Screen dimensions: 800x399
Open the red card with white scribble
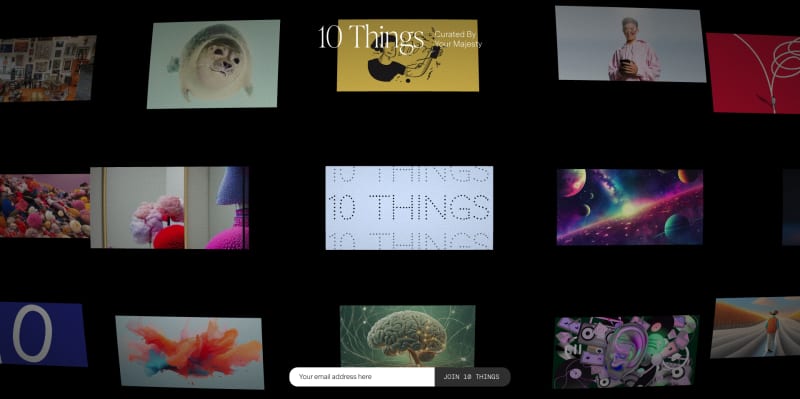pos(754,73)
